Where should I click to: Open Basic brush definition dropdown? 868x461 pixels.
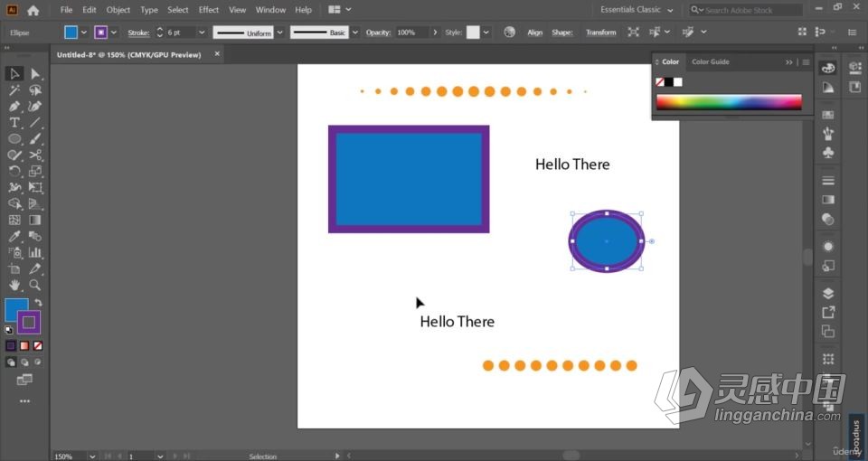click(x=354, y=33)
